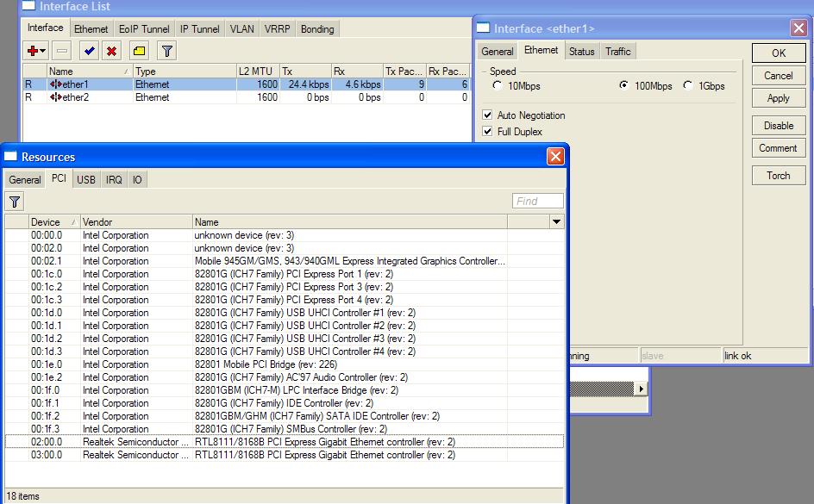Select the 10Mbps speed radio button
Screen dimensions: 814x504
[498, 86]
